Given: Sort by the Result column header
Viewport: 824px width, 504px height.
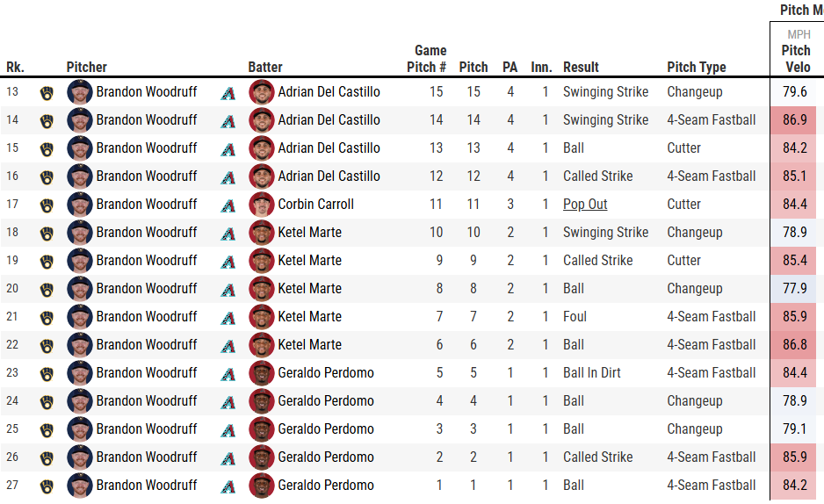Looking at the screenshot, I should [x=581, y=67].
